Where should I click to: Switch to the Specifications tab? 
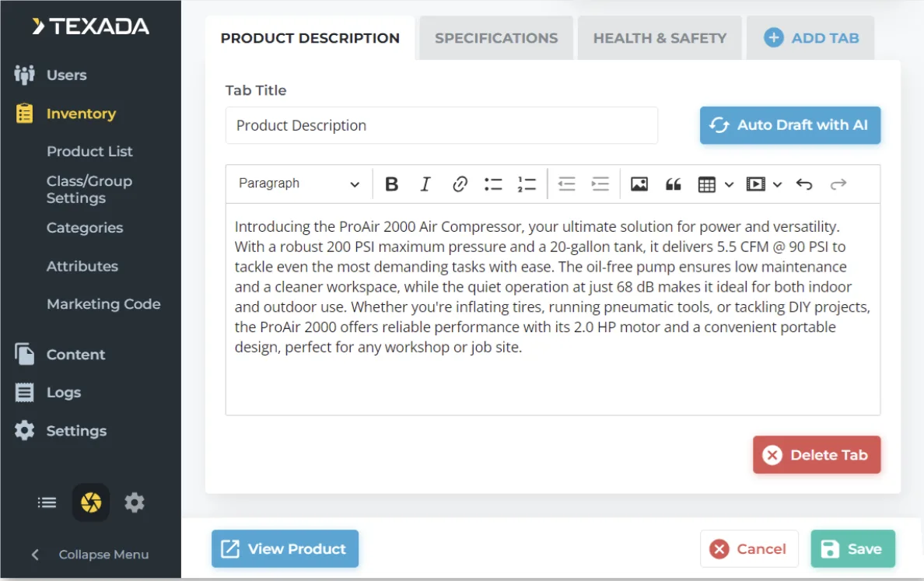495,37
